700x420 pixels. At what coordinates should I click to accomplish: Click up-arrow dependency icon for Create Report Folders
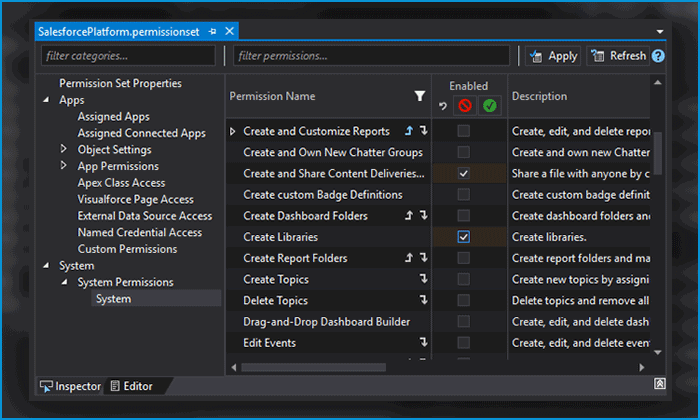[x=409, y=258]
